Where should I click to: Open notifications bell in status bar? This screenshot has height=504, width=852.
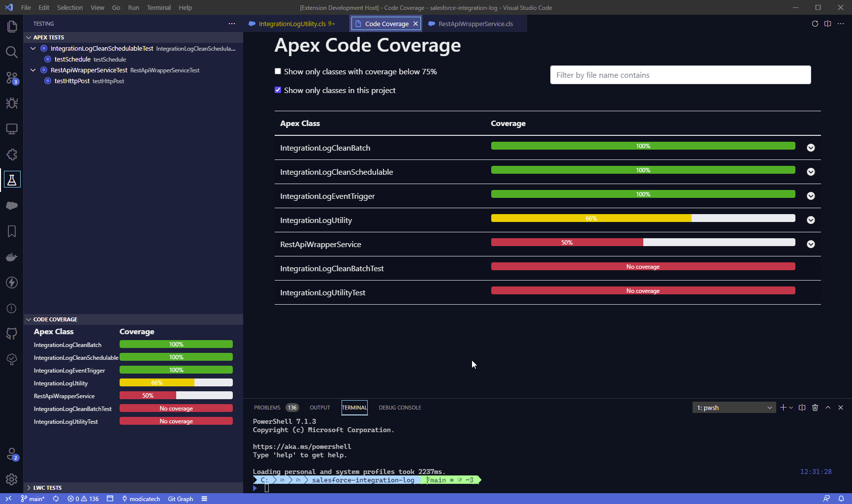coord(841,499)
